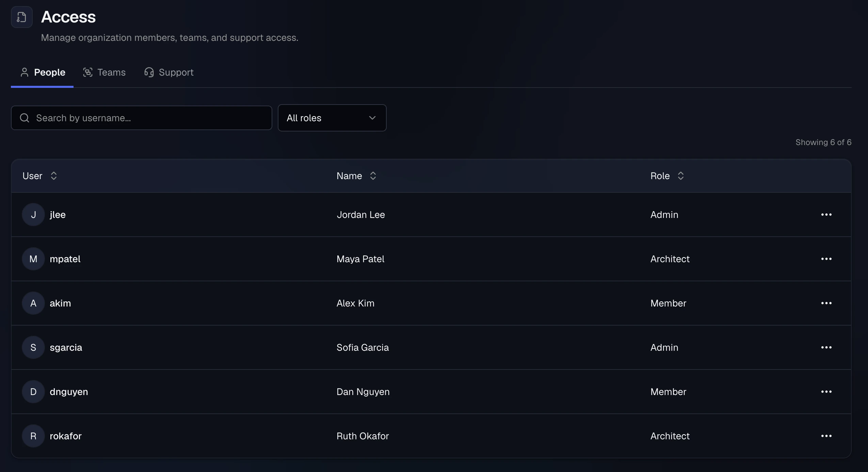Click the A avatar for akim
The image size is (868, 472).
33,303
